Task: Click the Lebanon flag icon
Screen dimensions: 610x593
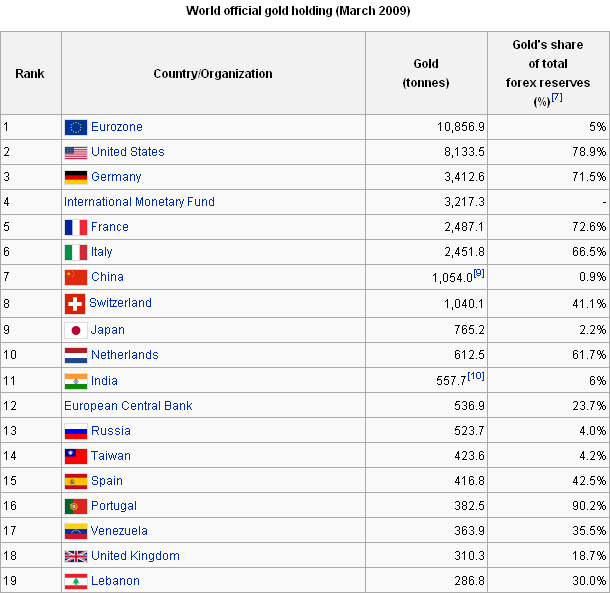Action: point(76,581)
